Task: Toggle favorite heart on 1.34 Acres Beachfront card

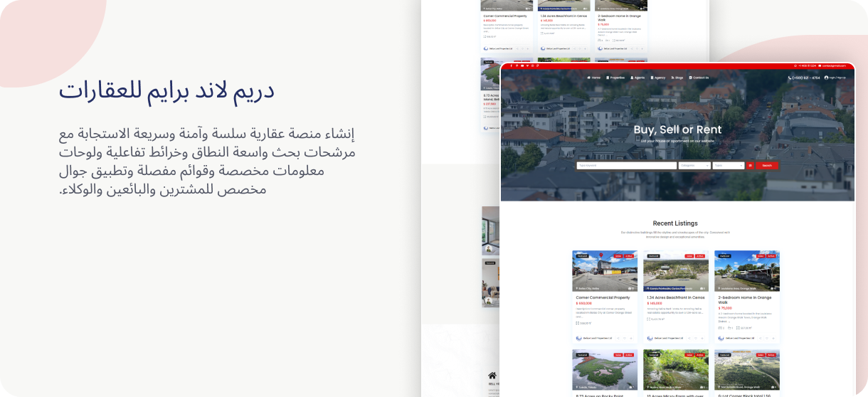Action: click(x=695, y=338)
